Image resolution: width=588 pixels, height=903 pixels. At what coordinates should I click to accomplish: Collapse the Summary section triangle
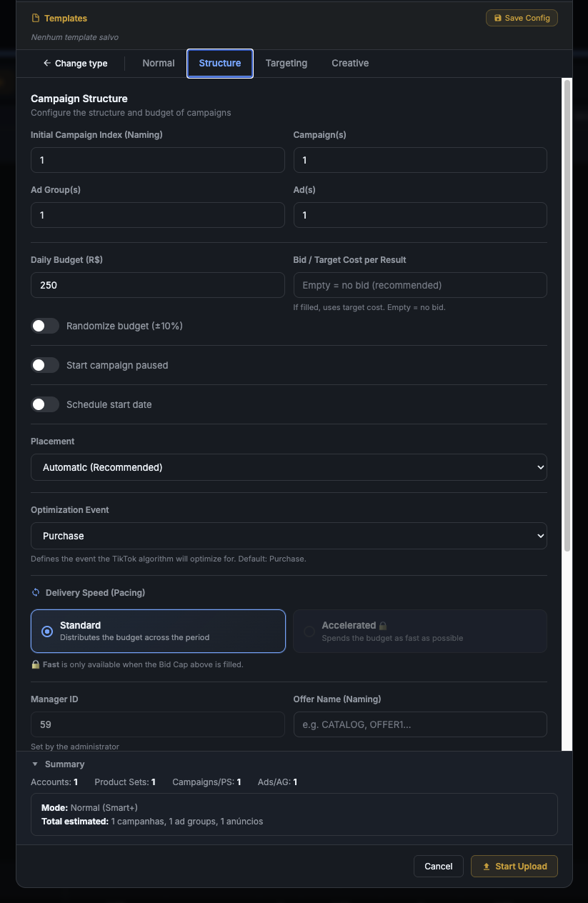(x=35, y=764)
